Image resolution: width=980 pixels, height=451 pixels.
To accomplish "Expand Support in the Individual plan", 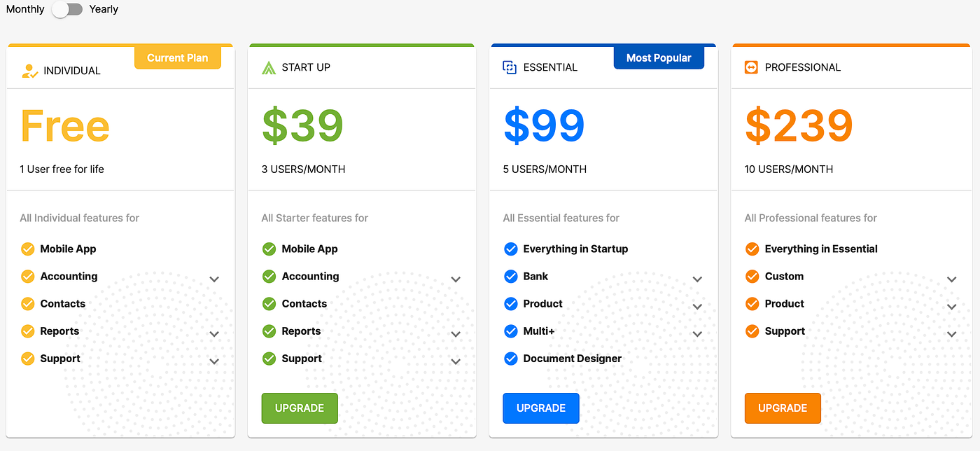I will [214, 361].
